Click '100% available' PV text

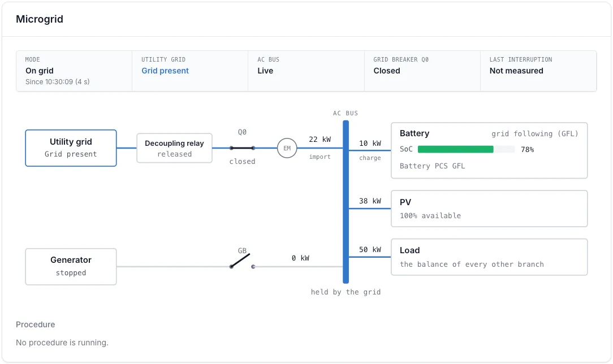point(430,215)
